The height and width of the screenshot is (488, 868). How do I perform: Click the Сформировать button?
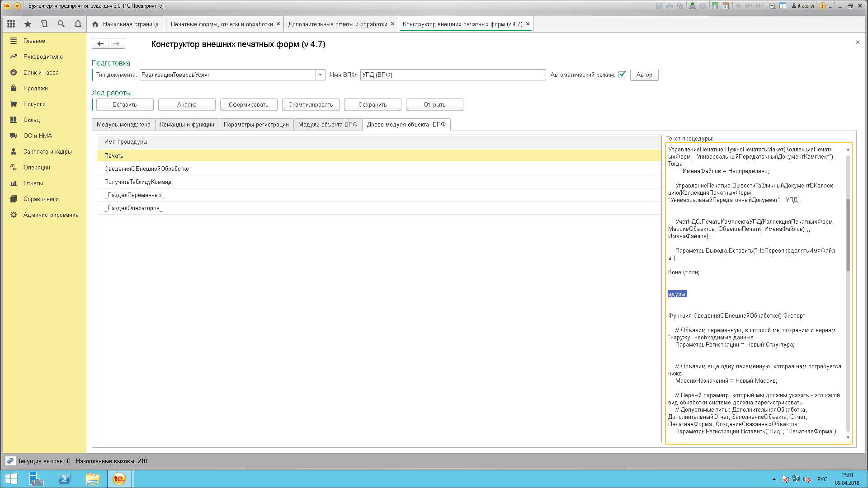[249, 104]
